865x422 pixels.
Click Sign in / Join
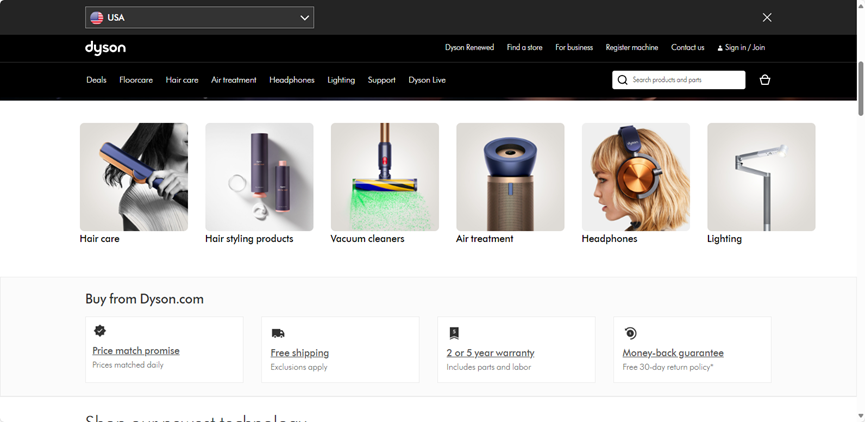click(741, 47)
